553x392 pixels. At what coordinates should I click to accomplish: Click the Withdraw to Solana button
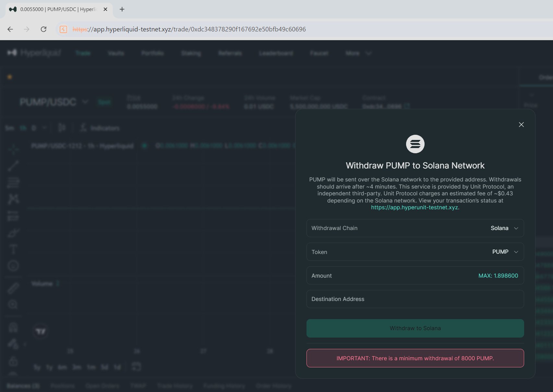pos(415,328)
